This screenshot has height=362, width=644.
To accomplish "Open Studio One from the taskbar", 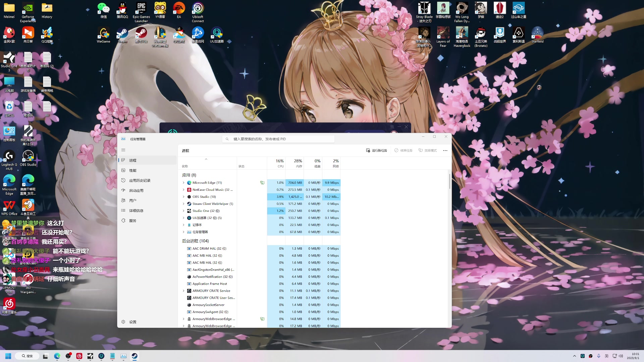I will pos(90,356).
